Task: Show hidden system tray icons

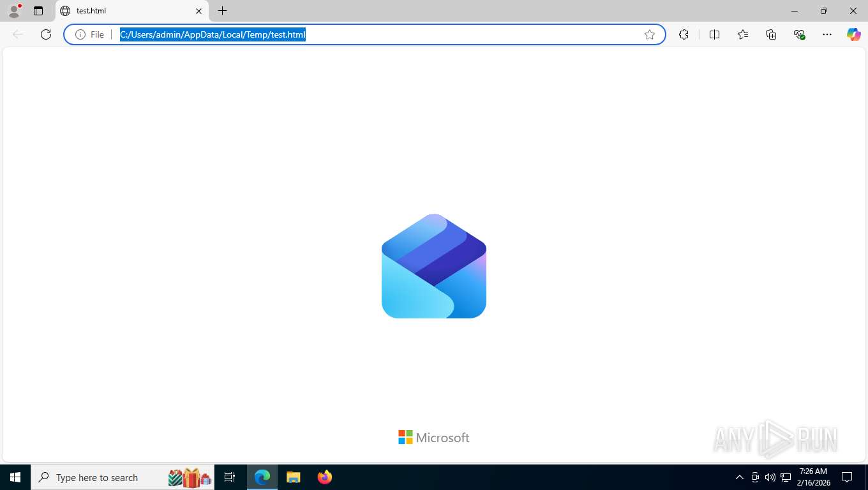Action: tap(740, 477)
